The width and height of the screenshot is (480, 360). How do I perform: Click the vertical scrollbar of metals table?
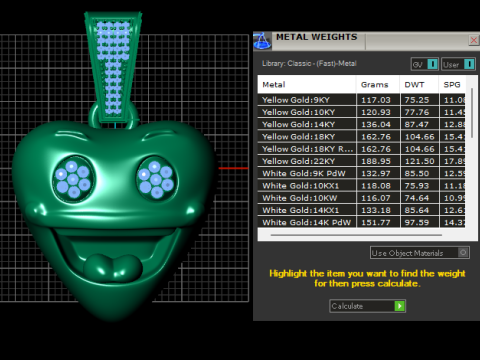[472, 113]
